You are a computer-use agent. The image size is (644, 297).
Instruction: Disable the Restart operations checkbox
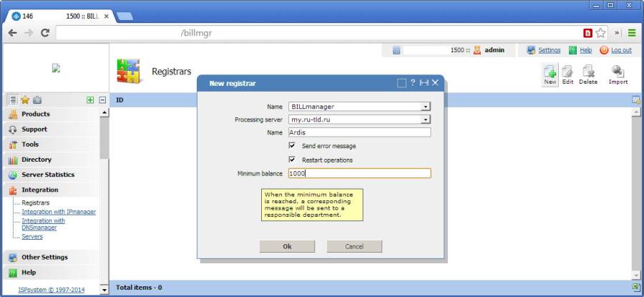[292, 160]
